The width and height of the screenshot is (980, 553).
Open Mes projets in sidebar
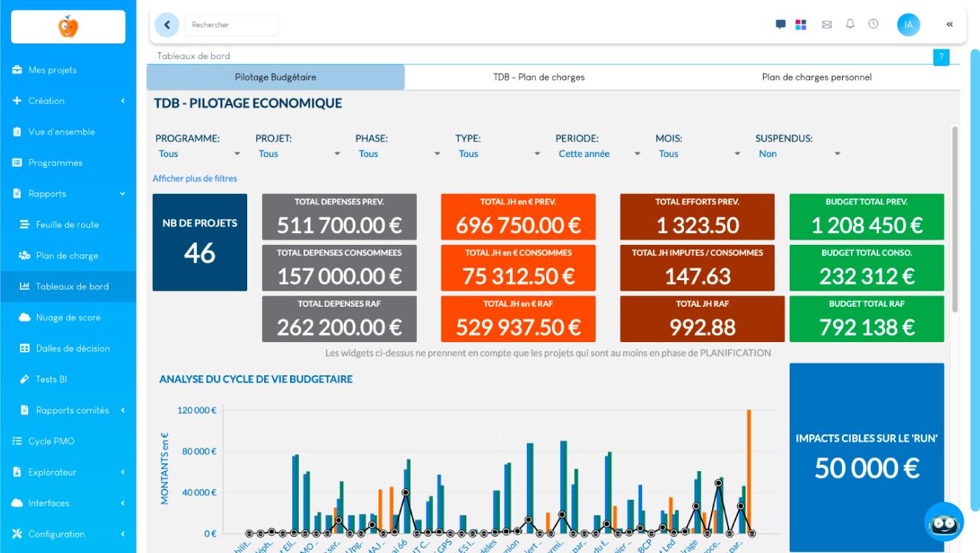tap(68, 70)
